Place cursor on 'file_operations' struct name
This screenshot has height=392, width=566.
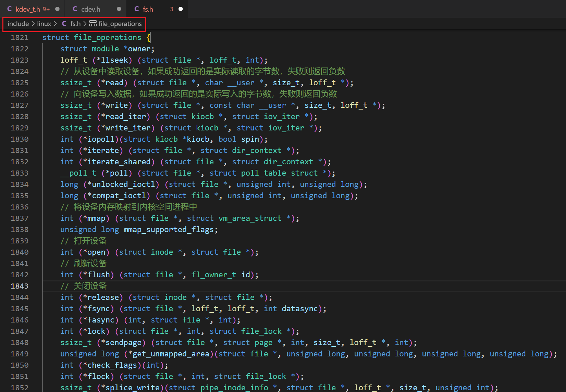(108, 38)
